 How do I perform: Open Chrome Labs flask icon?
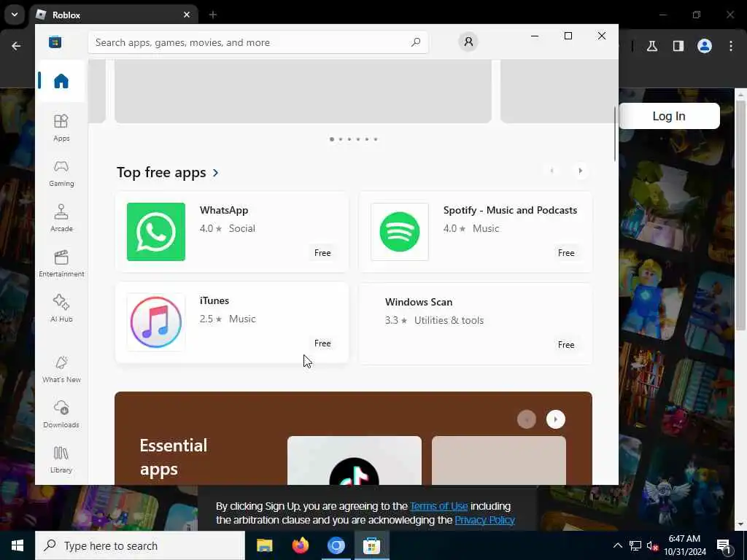652,46
